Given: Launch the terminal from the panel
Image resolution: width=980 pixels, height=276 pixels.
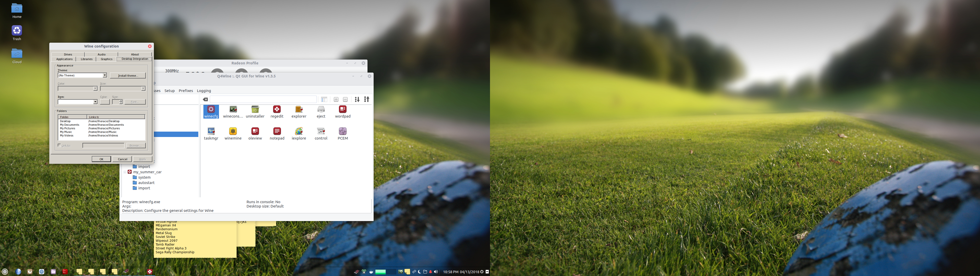Looking at the screenshot, I should point(65,272).
